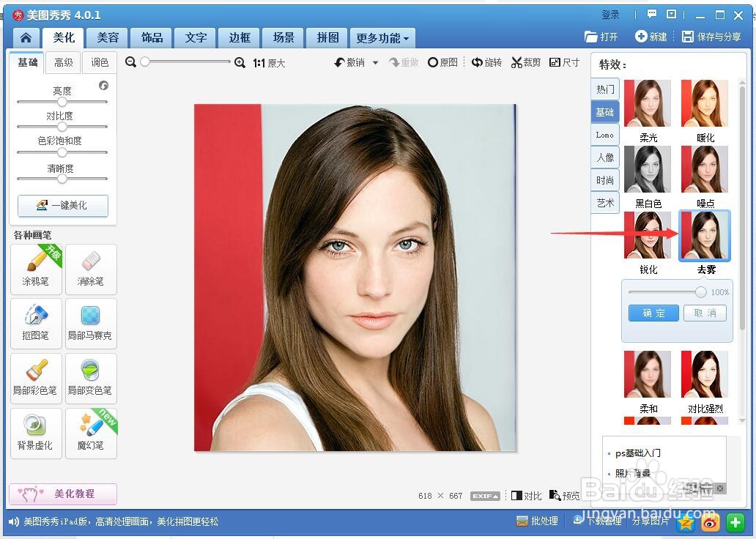Click 撤销 undo in toolbar
This screenshot has width=756, height=539.
tap(350, 62)
